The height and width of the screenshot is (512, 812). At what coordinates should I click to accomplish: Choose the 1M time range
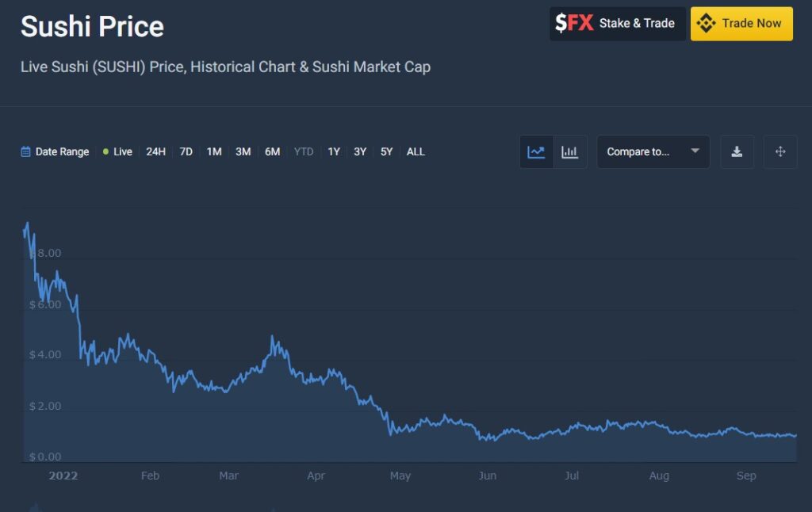[x=214, y=152]
